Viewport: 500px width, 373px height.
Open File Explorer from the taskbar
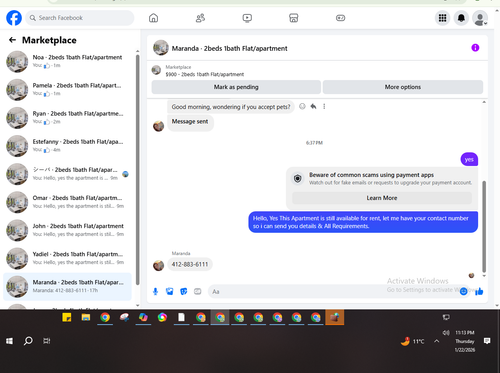tap(86, 317)
